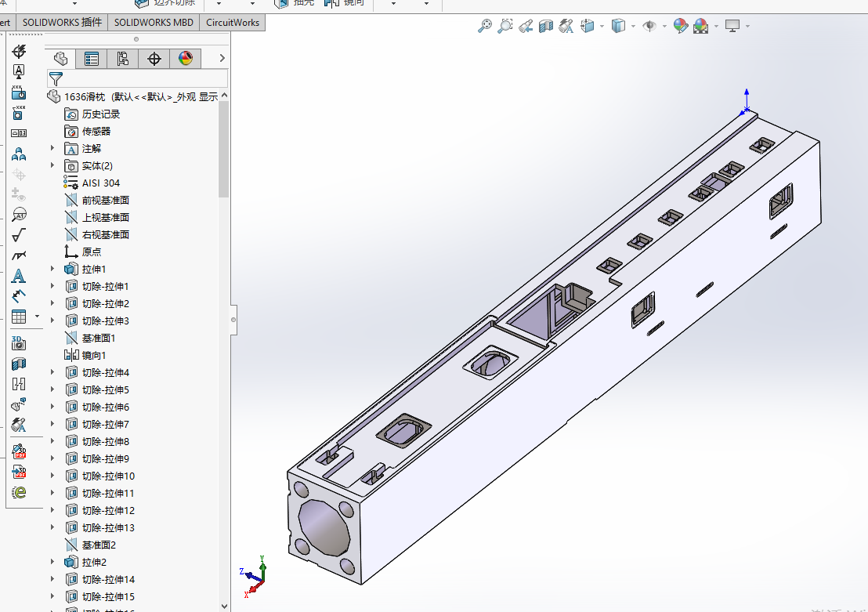
Task: Click the Publish eDrawings file icon
Action: 19,492
